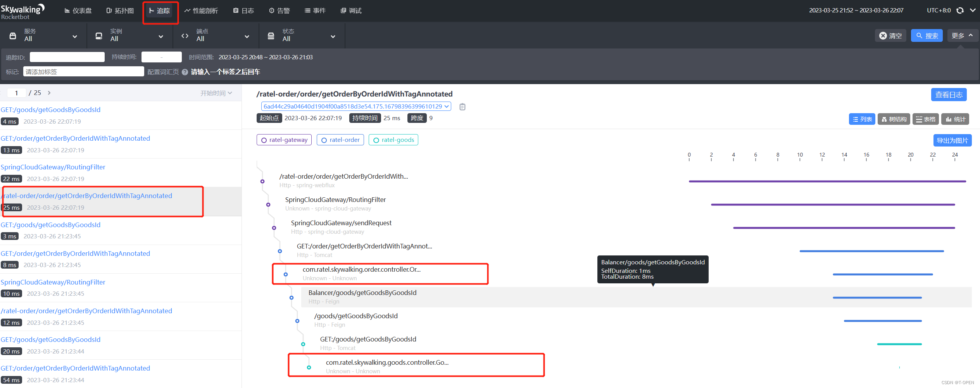Screen dimensions: 980x388
Task: Click the time range 2023-03-25 20:48 value
Action: pyautogui.click(x=266, y=57)
